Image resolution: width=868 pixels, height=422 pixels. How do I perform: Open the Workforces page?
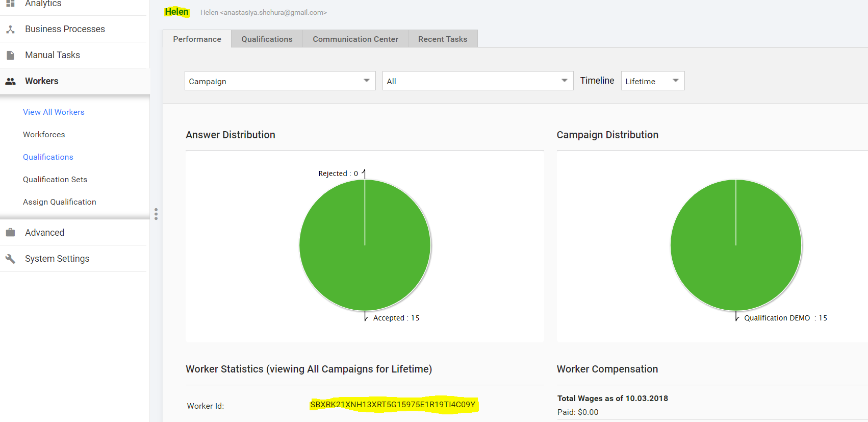tap(44, 135)
